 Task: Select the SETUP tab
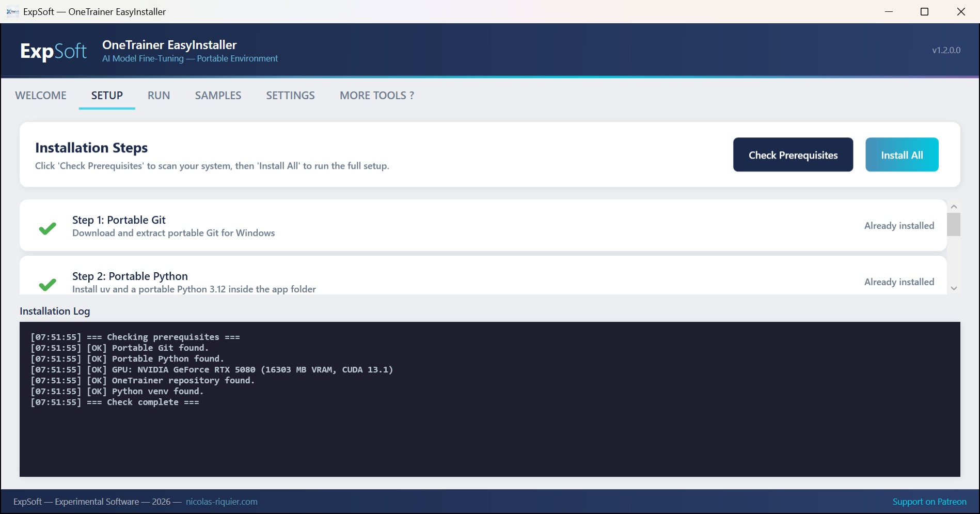(107, 96)
